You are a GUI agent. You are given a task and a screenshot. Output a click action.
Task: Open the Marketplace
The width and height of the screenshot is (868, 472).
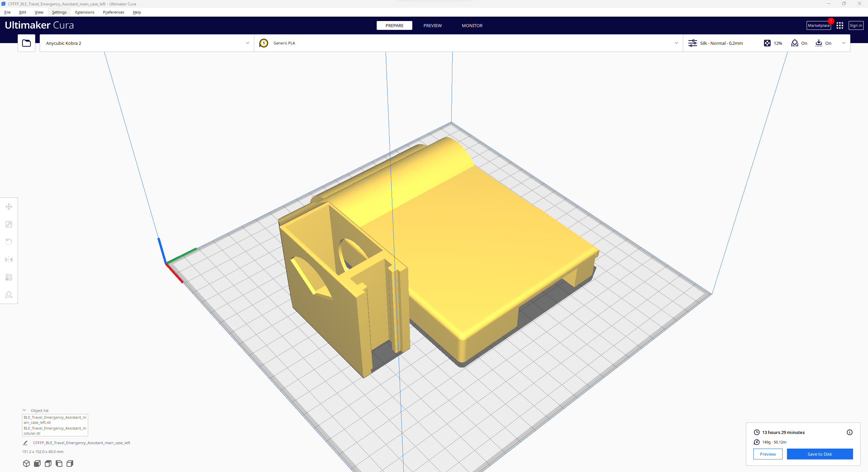pyautogui.click(x=819, y=25)
